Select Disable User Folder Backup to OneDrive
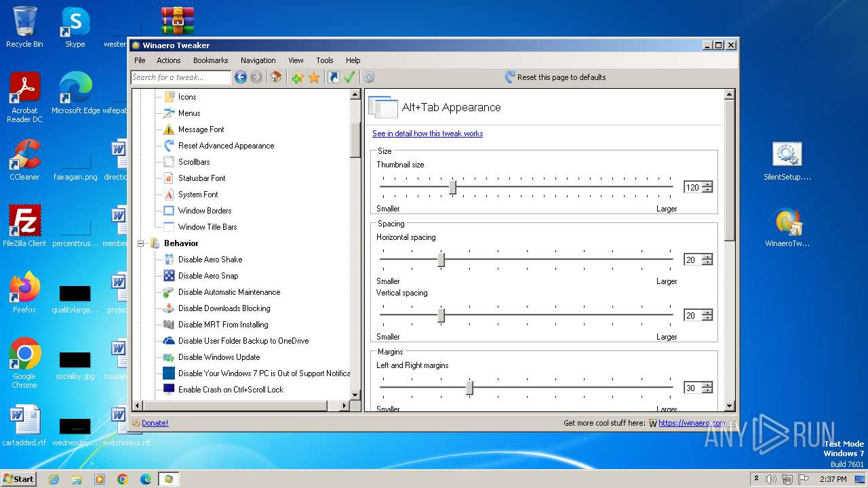 pyautogui.click(x=243, y=341)
